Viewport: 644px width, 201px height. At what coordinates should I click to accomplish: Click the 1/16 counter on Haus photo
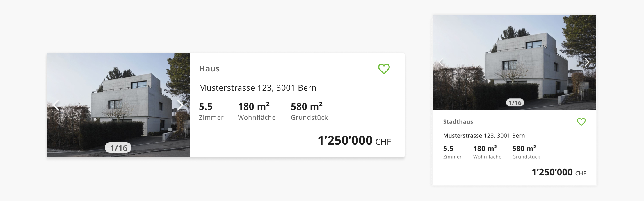(x=118, y=148)
